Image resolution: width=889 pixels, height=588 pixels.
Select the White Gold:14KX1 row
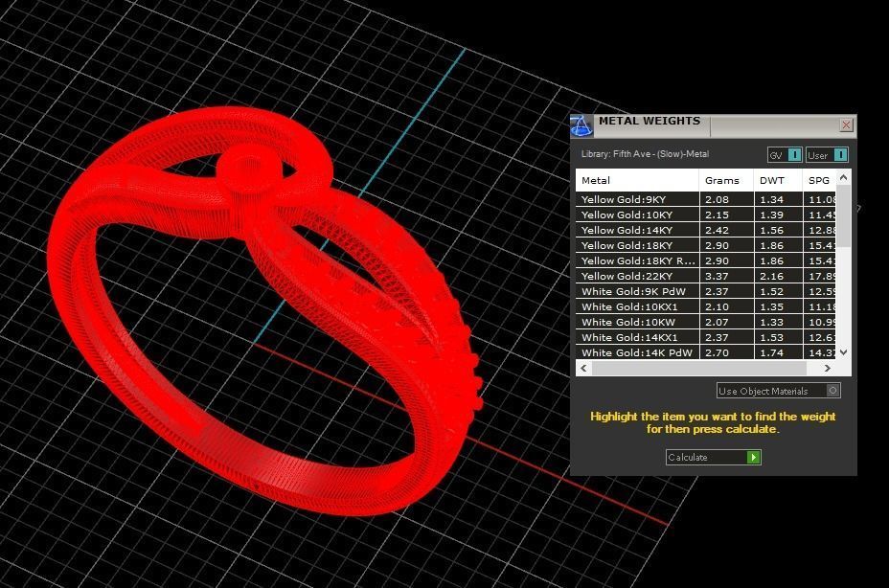(706, 337)
